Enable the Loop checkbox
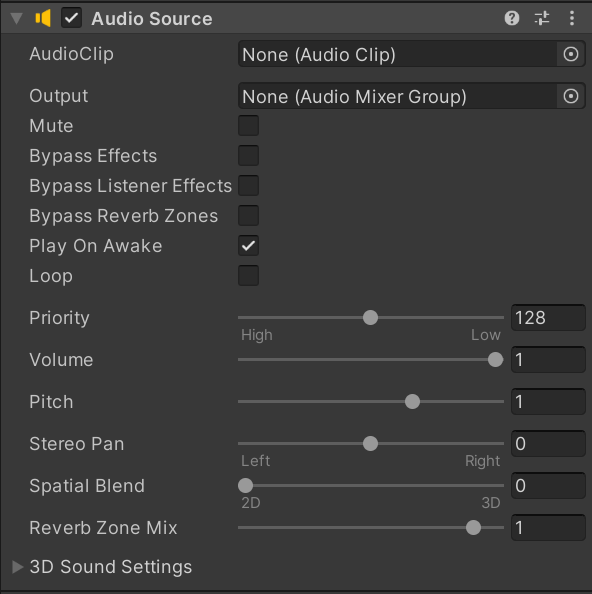This screenshot has height=594, width=592. coord(248,275)
